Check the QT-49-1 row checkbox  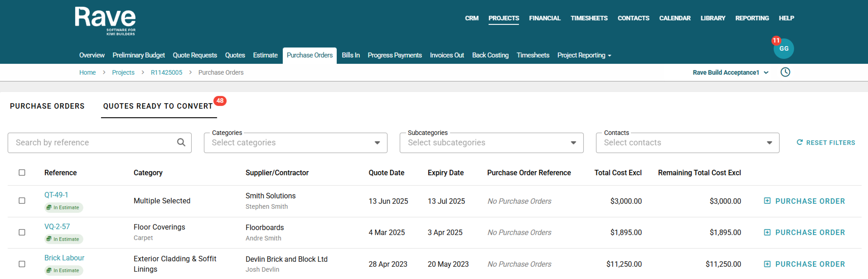pos(22,201)
